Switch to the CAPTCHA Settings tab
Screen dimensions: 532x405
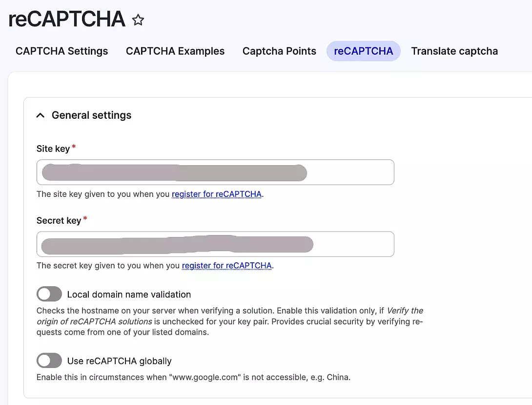click(x=61, y=51)
